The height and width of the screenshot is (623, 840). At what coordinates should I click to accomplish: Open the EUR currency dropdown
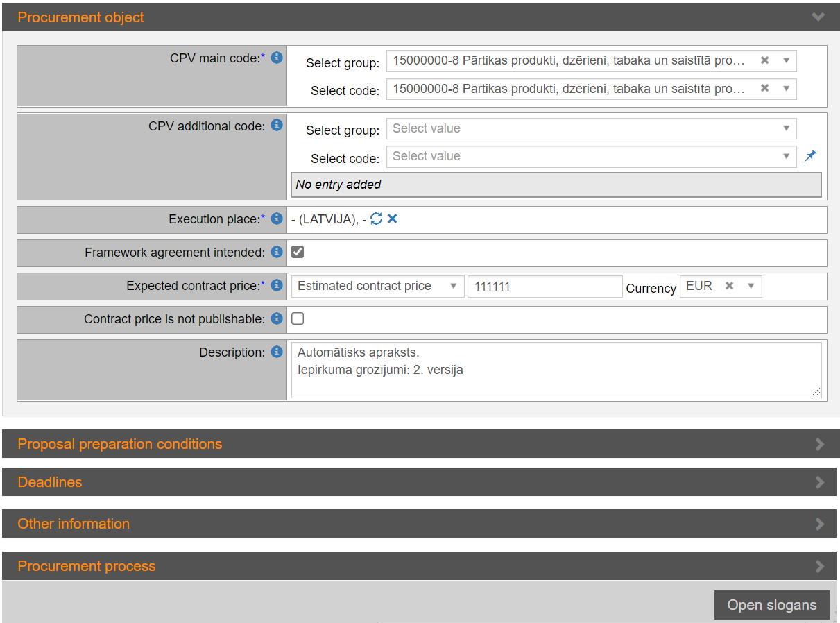click(x=751, y=286)
